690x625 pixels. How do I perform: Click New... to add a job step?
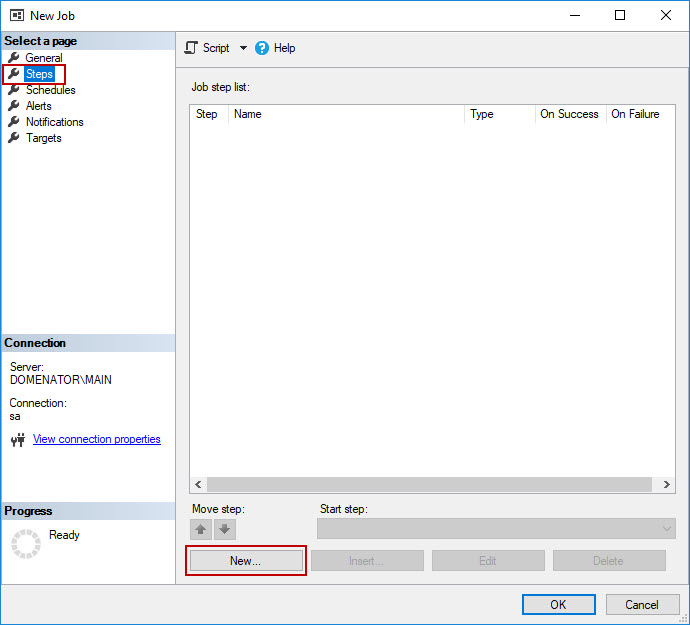tap(246, 561)
